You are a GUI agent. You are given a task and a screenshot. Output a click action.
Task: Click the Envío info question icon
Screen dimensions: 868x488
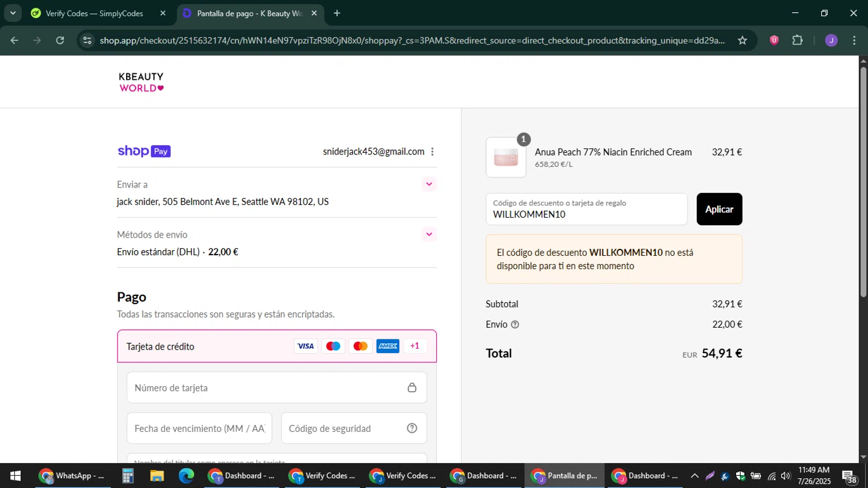tap(515, 325)
